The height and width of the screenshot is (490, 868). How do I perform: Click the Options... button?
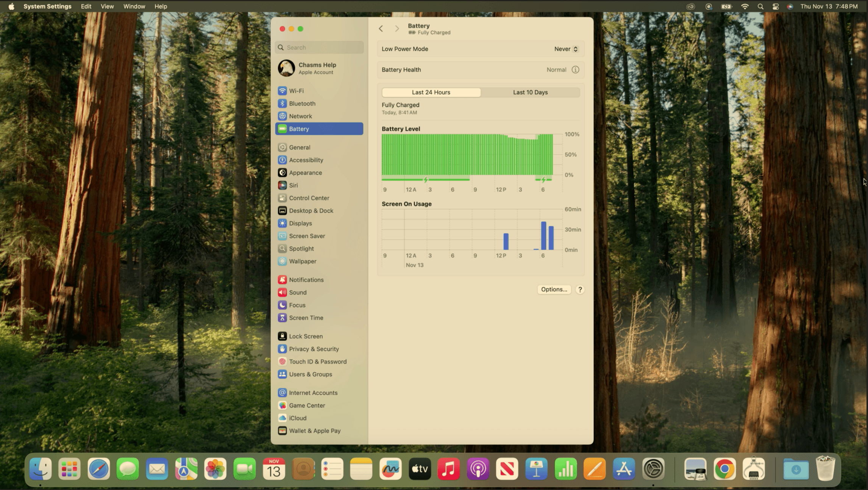tap(554, 290)
